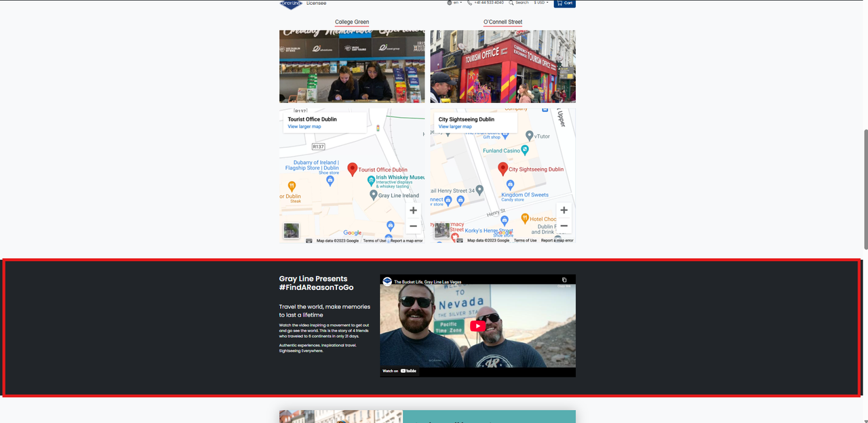Zoom in on the Tourist Office map
The height and width of the screenshot is (423, 868).
pos(413,210)
